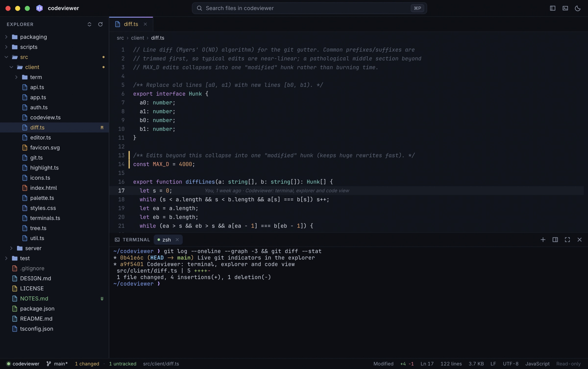
Task: Toggle the terminal panel icon in title bar
Action: point(565,8)
